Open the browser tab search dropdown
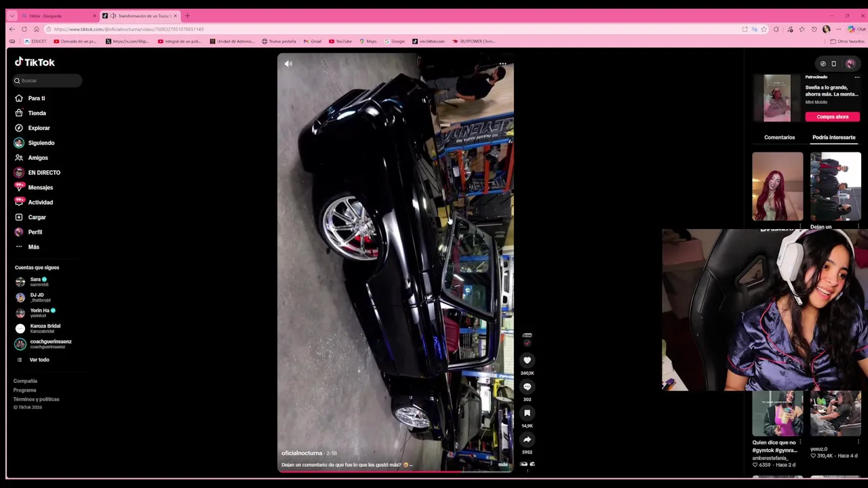The height and width of the screenshot is (488, 868). coord(12,16)
